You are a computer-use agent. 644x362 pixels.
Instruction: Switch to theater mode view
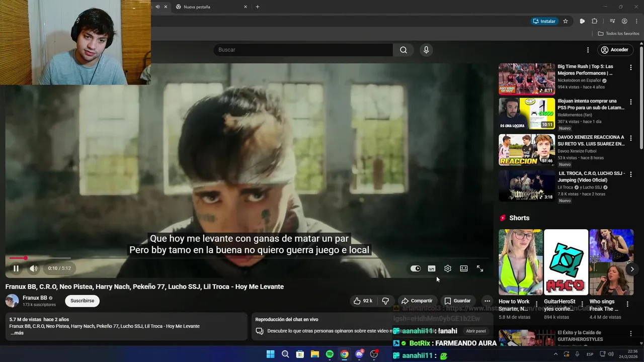[464, 268]
